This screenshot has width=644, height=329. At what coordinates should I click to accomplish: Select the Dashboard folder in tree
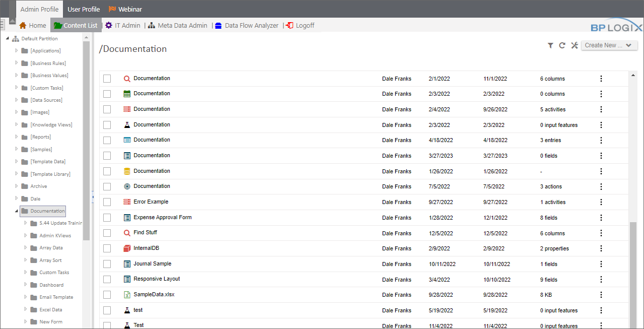(x=51, y=285)
